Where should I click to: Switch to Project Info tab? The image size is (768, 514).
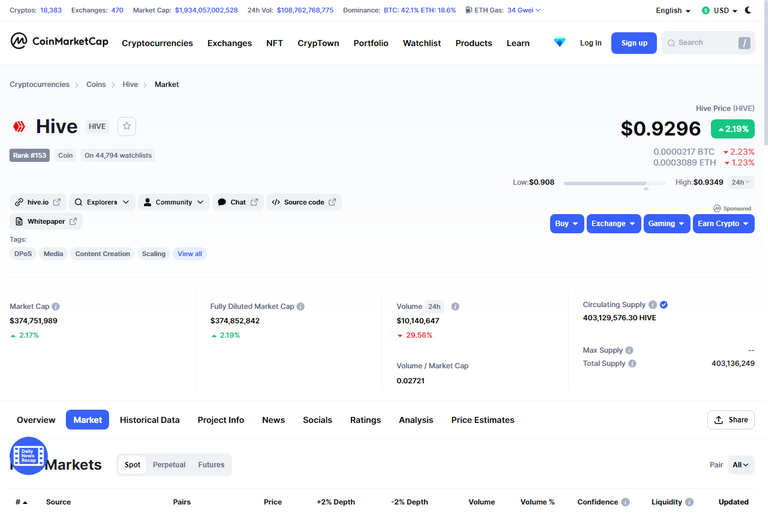pyautogui.click(x=220, y=420)
